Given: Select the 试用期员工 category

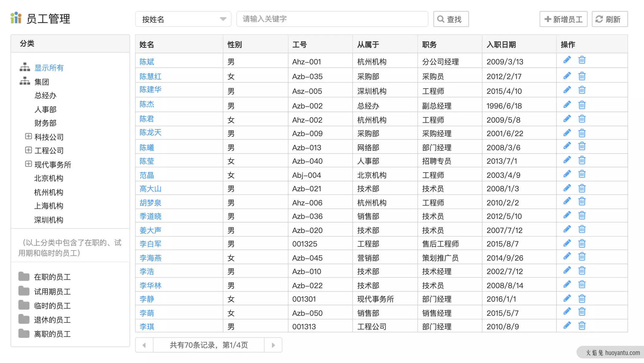Looking at the screenshot, I should (x=52, y=292).
